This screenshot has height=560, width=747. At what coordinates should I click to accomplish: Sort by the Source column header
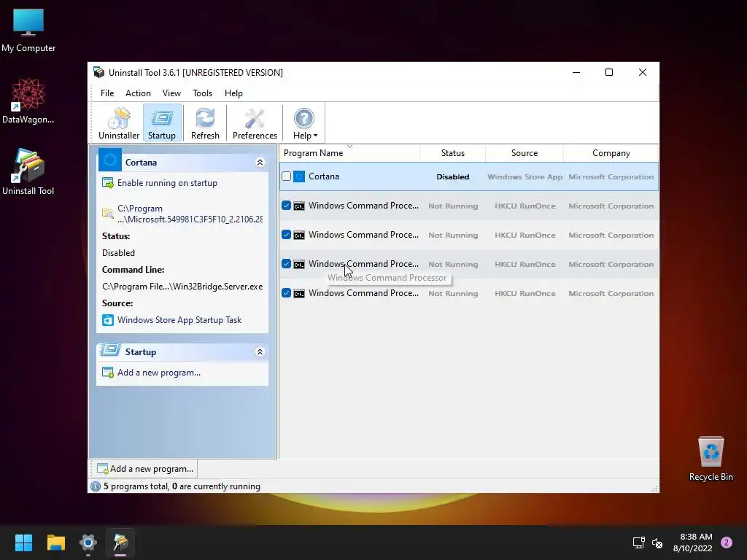[525, 153]
